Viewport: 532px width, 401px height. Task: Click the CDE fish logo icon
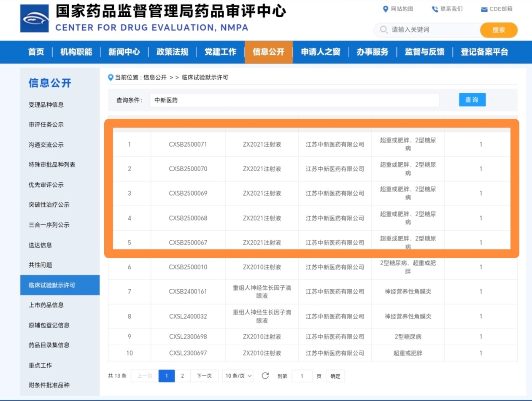point(35,19)
